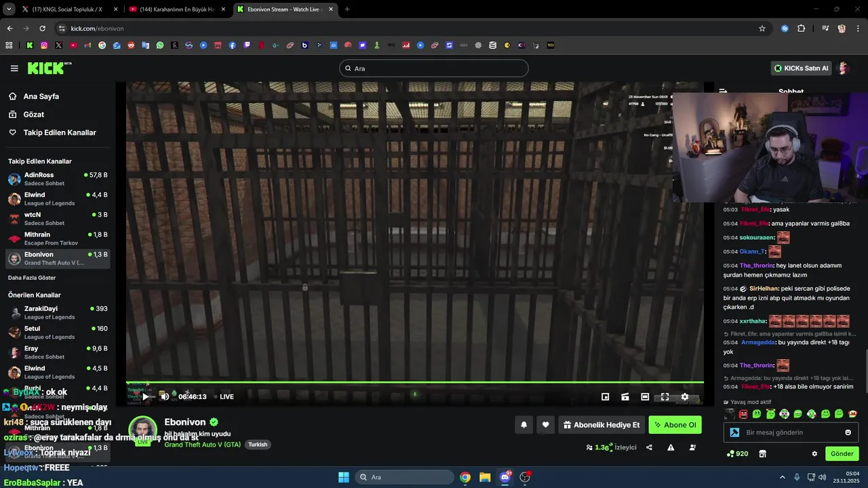This screenshot has width=868, height=488.
Task: Toggle notification bell for Ebonivon
Action: click(x=524, y=425)
